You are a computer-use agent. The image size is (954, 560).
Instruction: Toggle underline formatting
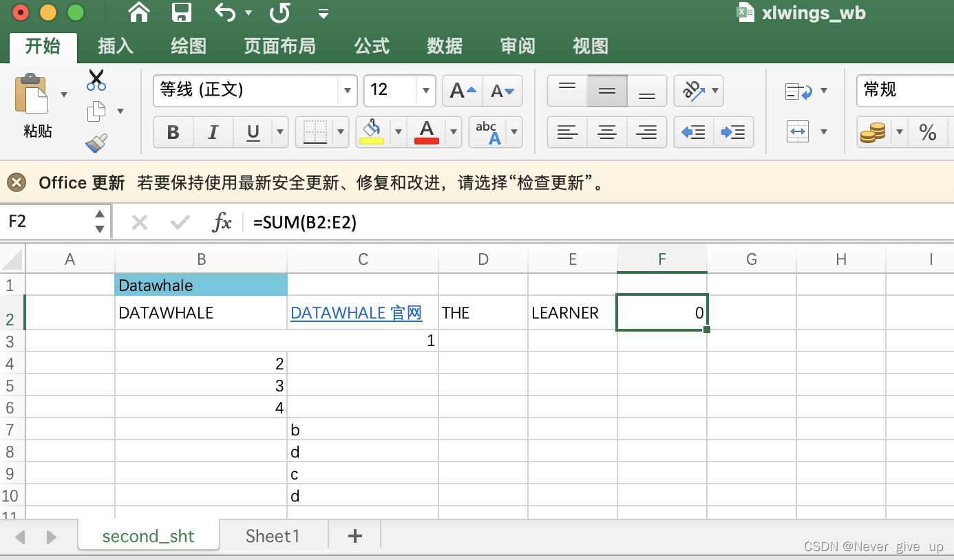click(253, 132)
